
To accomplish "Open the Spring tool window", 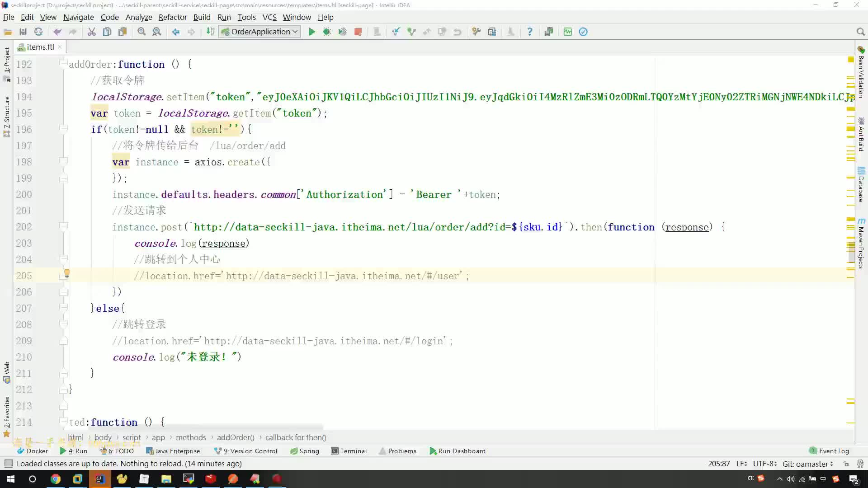I will tap(305, 451).
